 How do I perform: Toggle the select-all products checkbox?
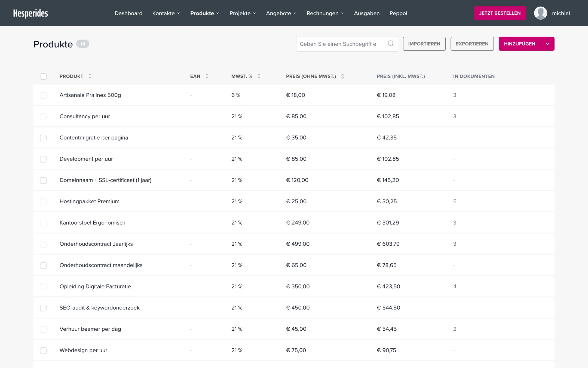point(43,76)
